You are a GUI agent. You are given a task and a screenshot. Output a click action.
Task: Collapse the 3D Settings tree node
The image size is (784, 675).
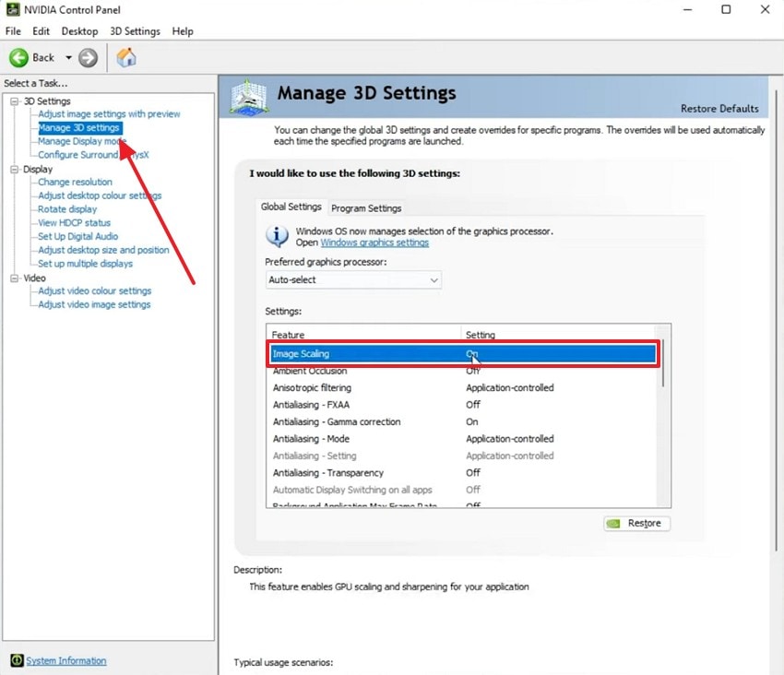(15, 101)
